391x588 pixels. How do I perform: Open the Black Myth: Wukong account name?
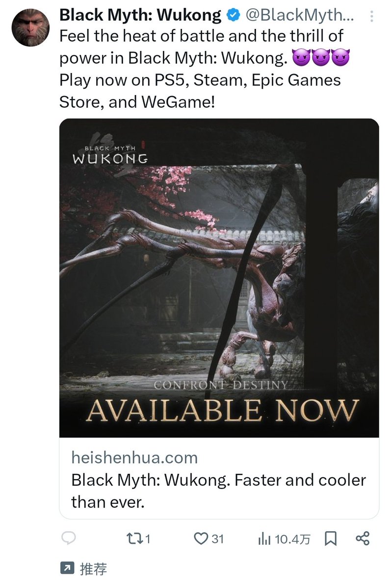[140, 15]
